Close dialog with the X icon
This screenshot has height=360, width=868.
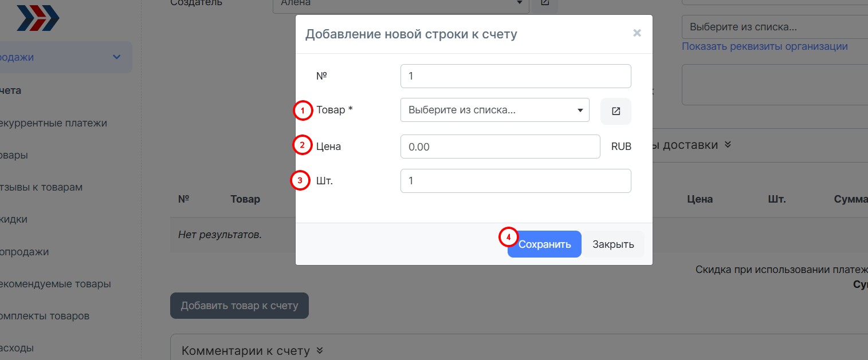point(637,33)
